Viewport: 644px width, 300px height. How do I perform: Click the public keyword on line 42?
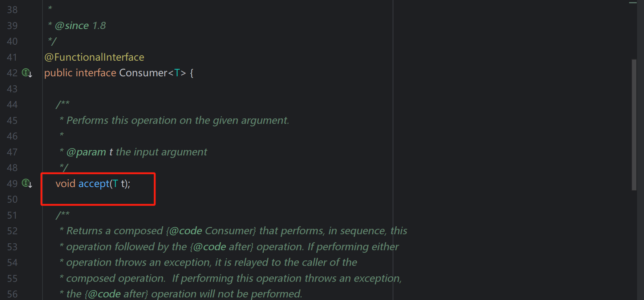click(58, 73)
